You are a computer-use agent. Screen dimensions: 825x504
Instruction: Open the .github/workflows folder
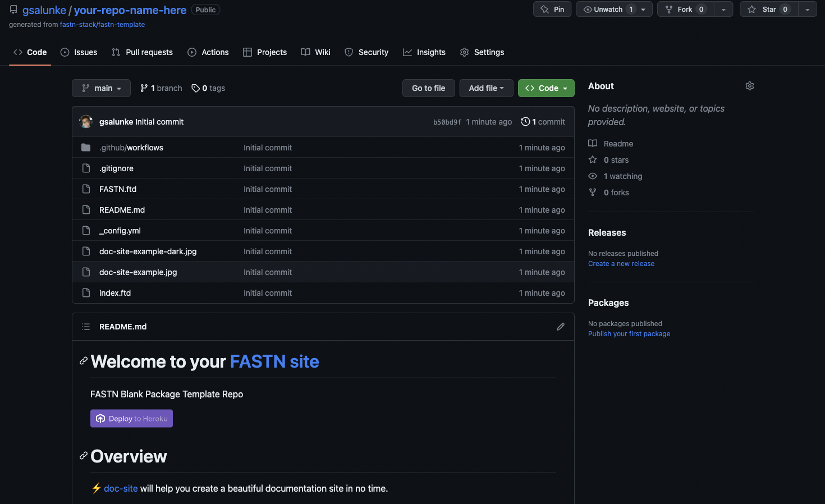click(x=131, y=148)
